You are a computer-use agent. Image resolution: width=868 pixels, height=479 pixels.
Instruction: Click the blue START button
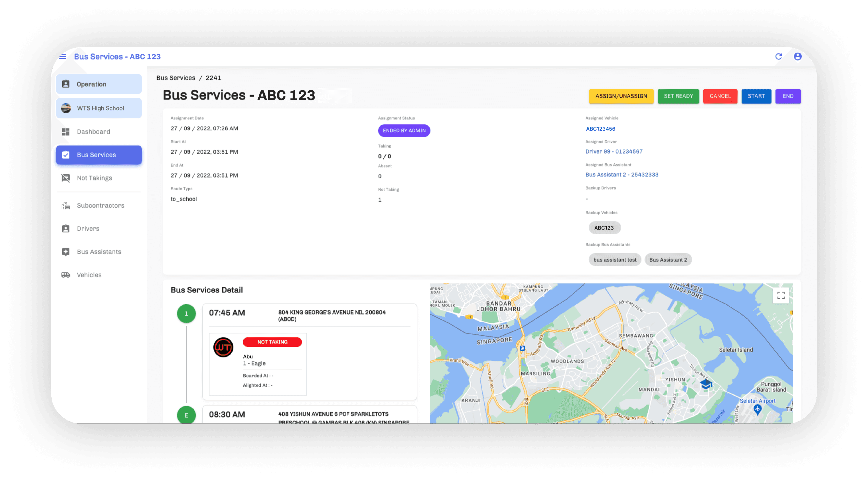coord(756,97)
